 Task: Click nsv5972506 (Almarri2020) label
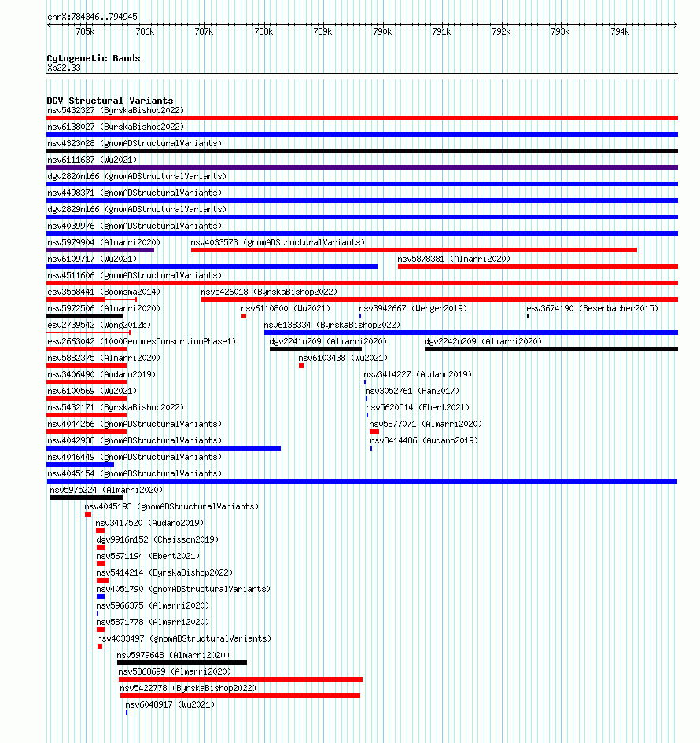pyautogui.click(x=104, y=308)
